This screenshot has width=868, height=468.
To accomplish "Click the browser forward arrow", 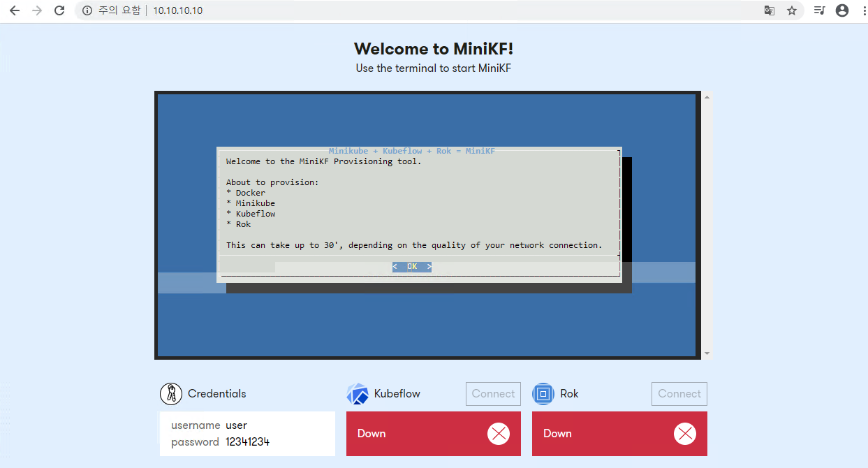I will (x=37, y=10).
